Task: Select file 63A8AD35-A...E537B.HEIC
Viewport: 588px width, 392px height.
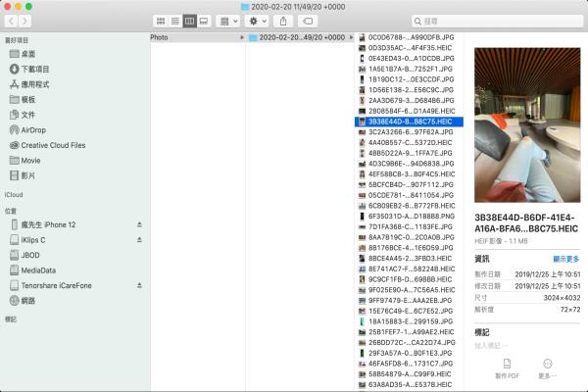Action: point(409,384)
